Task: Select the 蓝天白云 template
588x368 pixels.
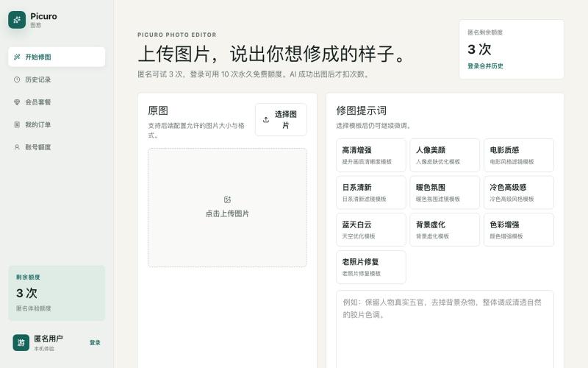Action: [371, 230]
